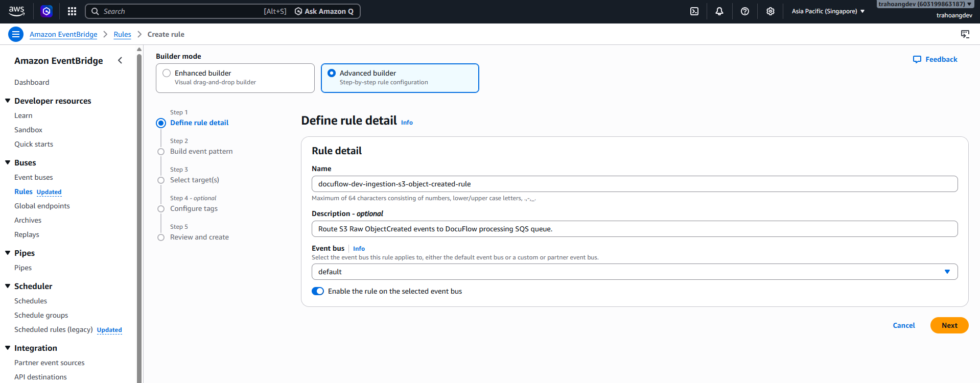
Task: Collapse the Amazon EventBridge side panel
Action: [x=120, y=60]
